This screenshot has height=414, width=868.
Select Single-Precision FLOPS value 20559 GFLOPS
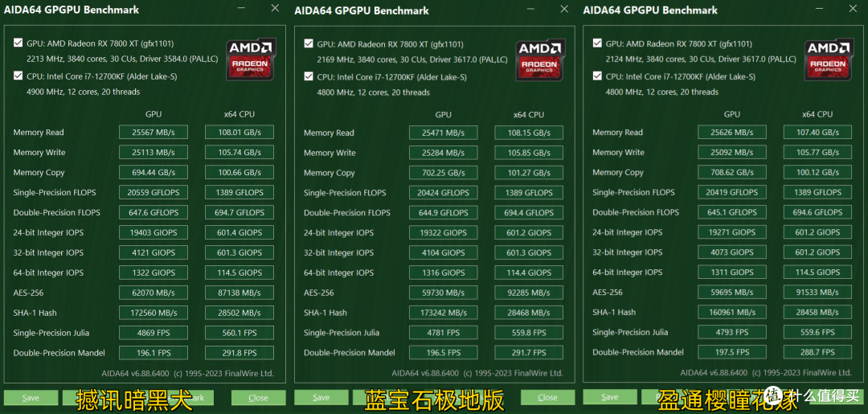coord(154,192)
